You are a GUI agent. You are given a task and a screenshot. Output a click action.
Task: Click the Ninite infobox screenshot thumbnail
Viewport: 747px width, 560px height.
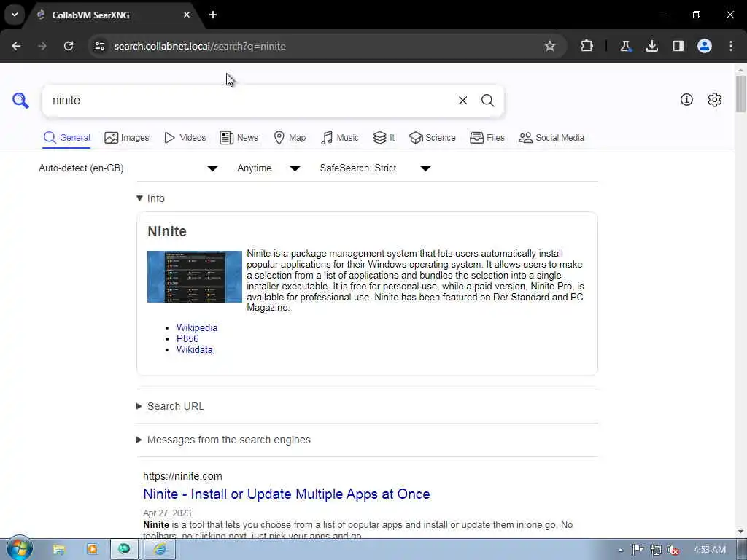click(194, 276)
